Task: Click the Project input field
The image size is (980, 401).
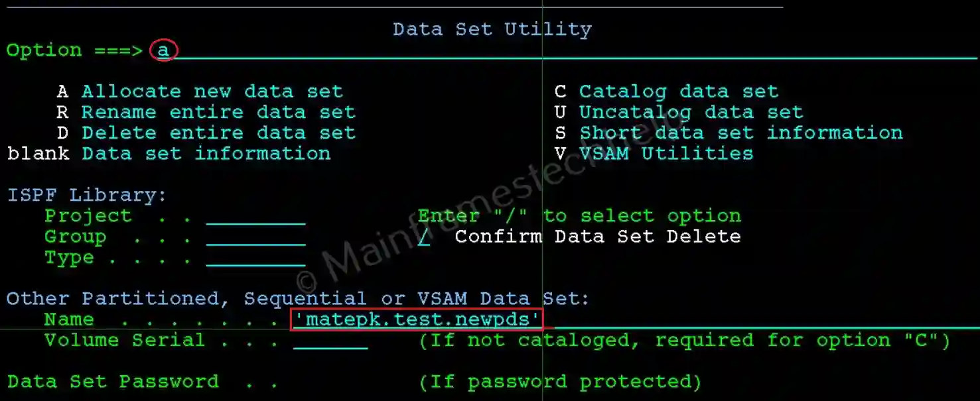Action: 255,217
